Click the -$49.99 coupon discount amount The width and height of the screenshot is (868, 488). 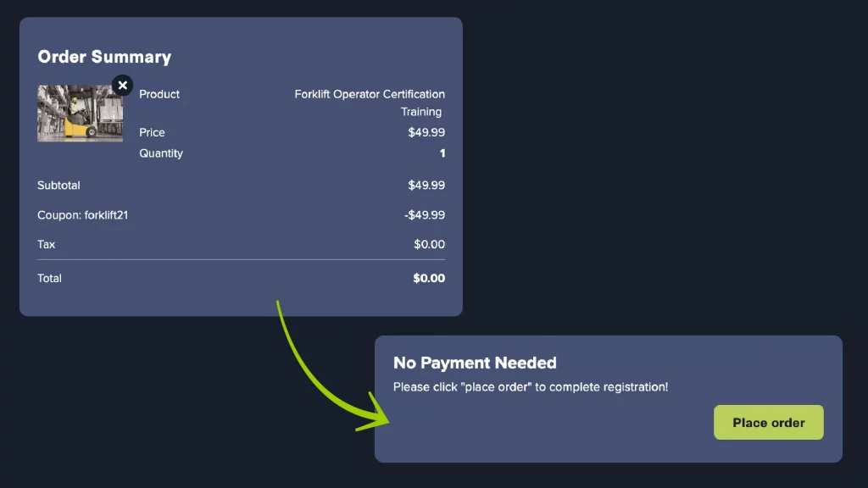coord(425,215)
